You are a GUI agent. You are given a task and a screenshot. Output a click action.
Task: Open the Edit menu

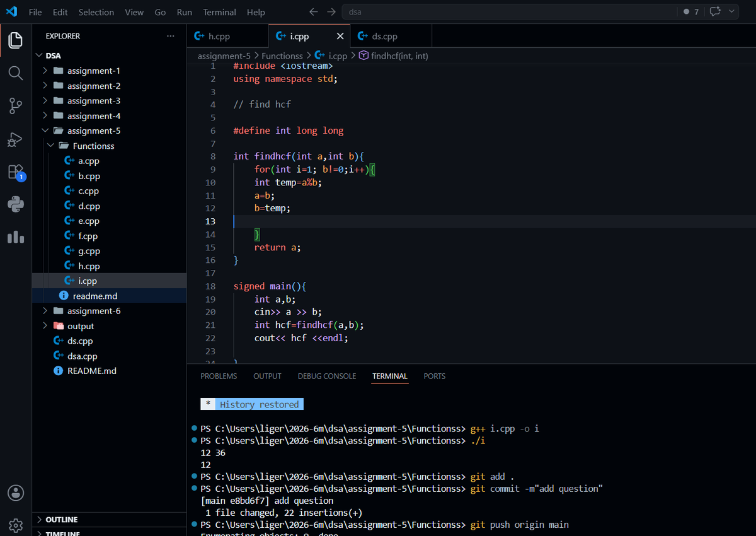(60, 12)
